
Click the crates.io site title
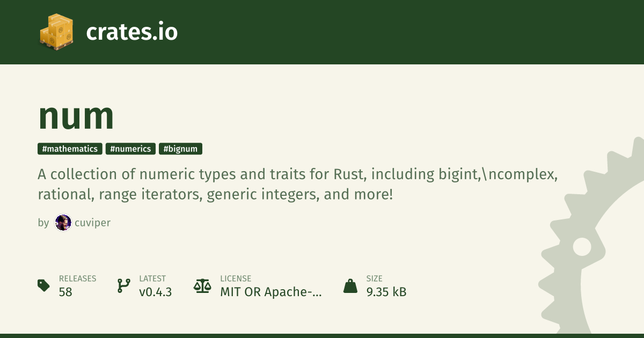(x=131, y=32)
